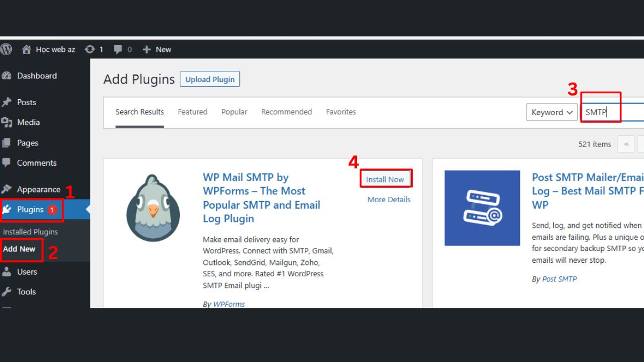Click the SMTP search input field
The image size is (644, 362).
pos(601,112)
